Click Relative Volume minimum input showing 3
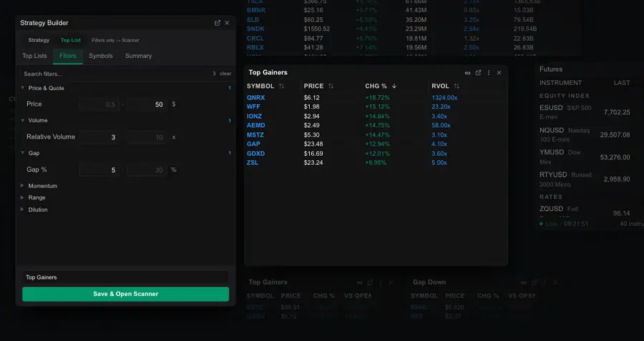The image size is (644, 341). coord(99,137)
